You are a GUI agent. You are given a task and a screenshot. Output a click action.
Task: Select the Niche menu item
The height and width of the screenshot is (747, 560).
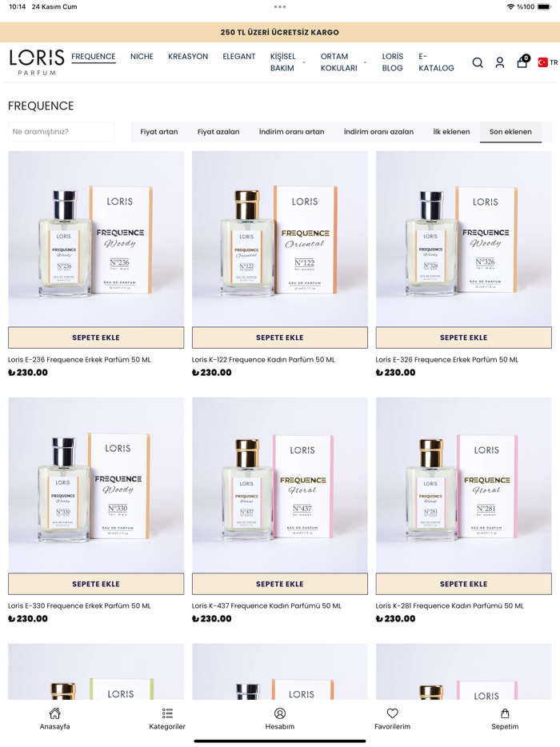[x=142, y=56]
